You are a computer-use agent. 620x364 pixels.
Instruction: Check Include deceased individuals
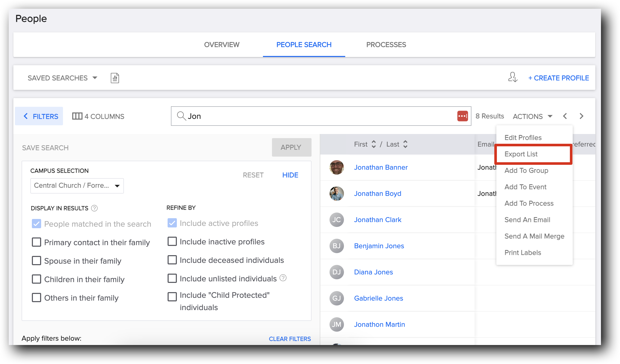point(172,260)
